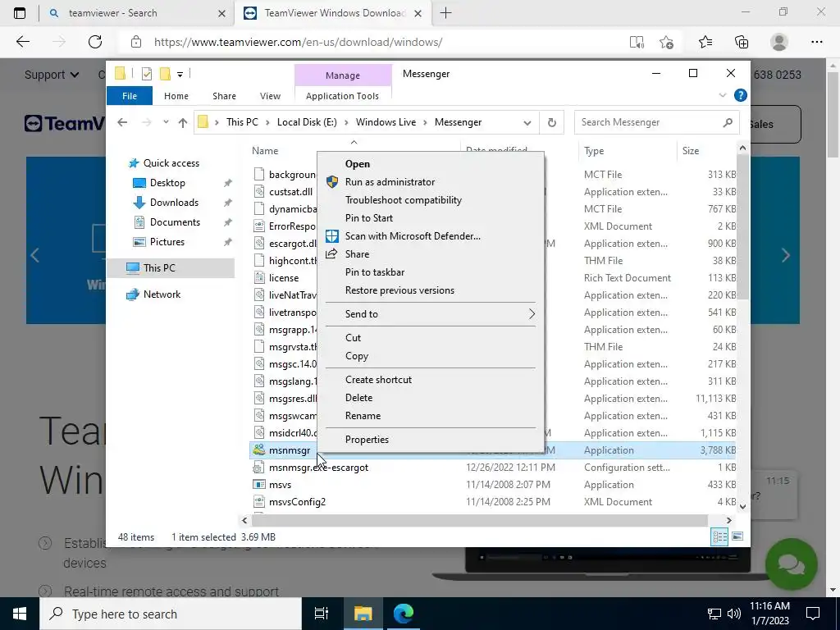This screenshot has height=630, width=840.
Task: Click Delete in the context menu
Action: point(358,398)
